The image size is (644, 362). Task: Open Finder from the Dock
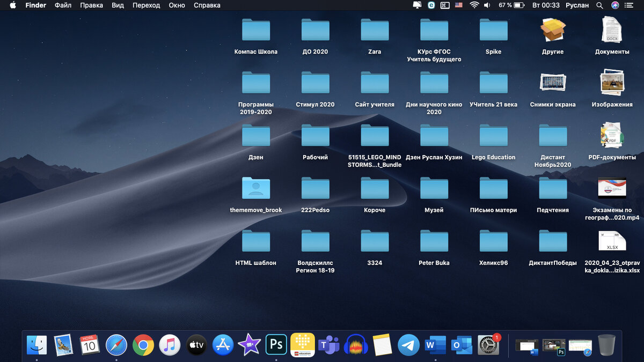pyautogui.click(x=36, y=345)
